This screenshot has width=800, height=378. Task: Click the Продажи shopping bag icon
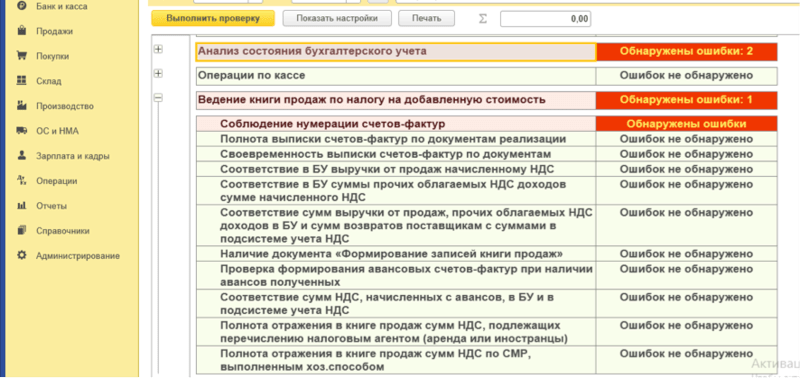point(21,31)
